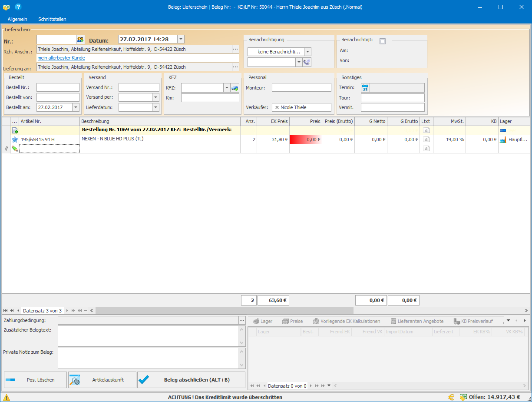The image size is (532, 402).
Task: Open the Lieferung an ellipsis button
Action: click(235, 67)
